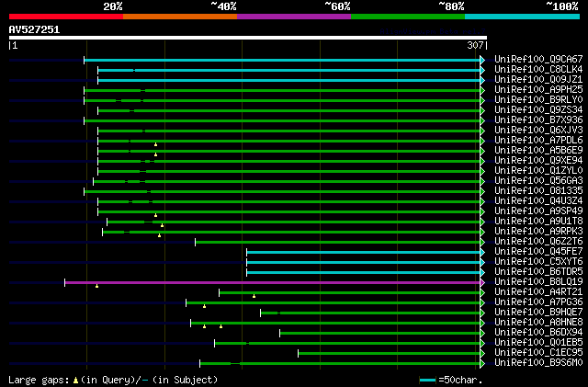Select the UniRef100_B9RLY0 label
This screenshot has height=387, width=588.
point(538,100)
